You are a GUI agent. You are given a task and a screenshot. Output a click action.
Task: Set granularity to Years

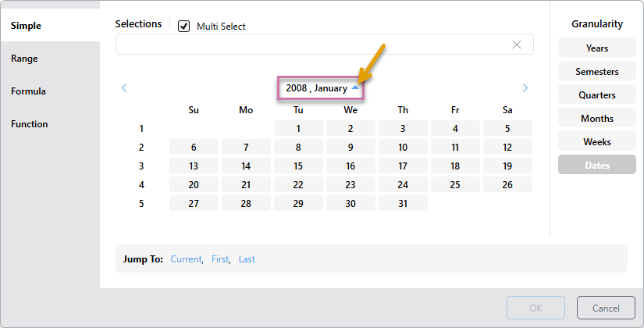click(x=596, y=48)
